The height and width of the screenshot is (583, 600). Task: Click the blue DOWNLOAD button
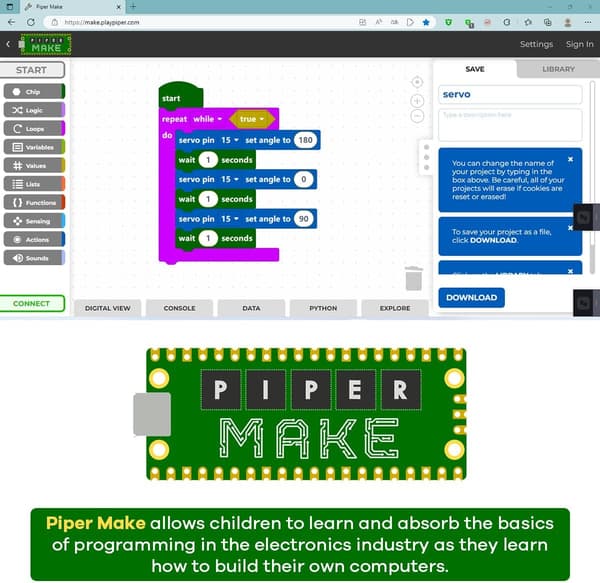click(471, 298)
